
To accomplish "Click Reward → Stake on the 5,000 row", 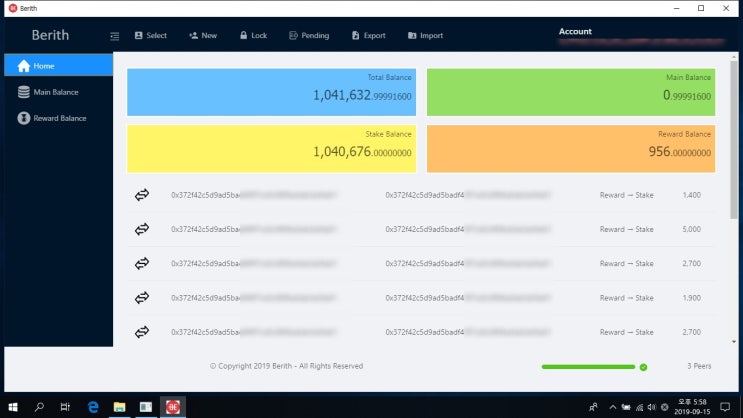I will pos(626,229).
